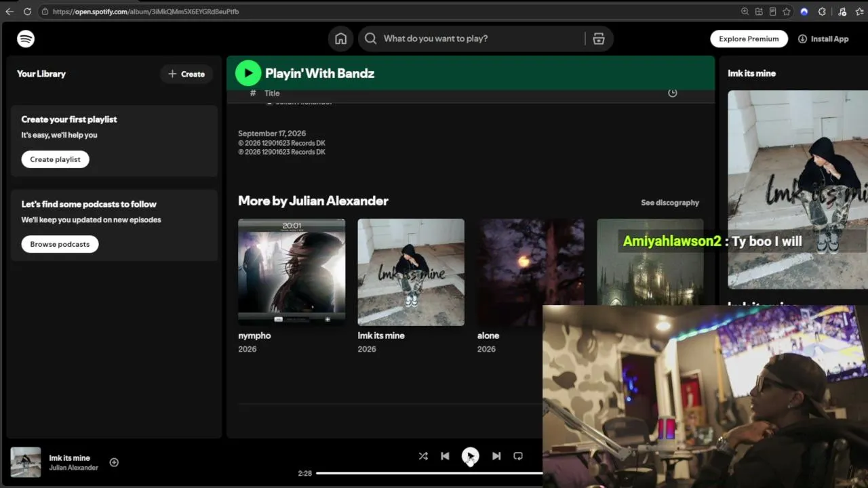Open the Create dropdown in Your Library

[x=186, y=74]
